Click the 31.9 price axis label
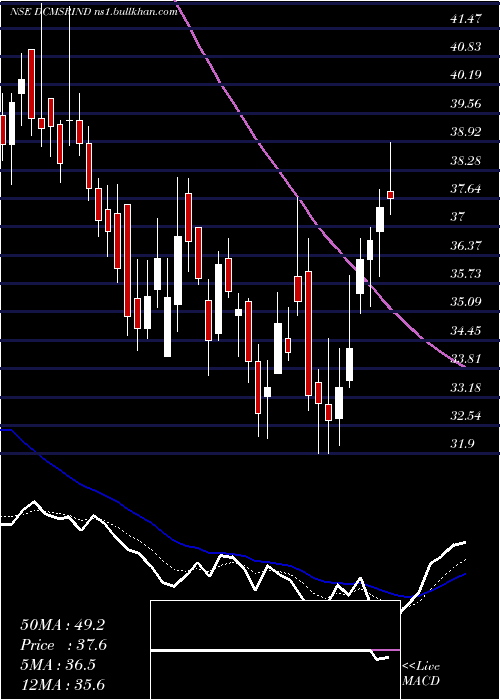500x700 pixels. 462,444
